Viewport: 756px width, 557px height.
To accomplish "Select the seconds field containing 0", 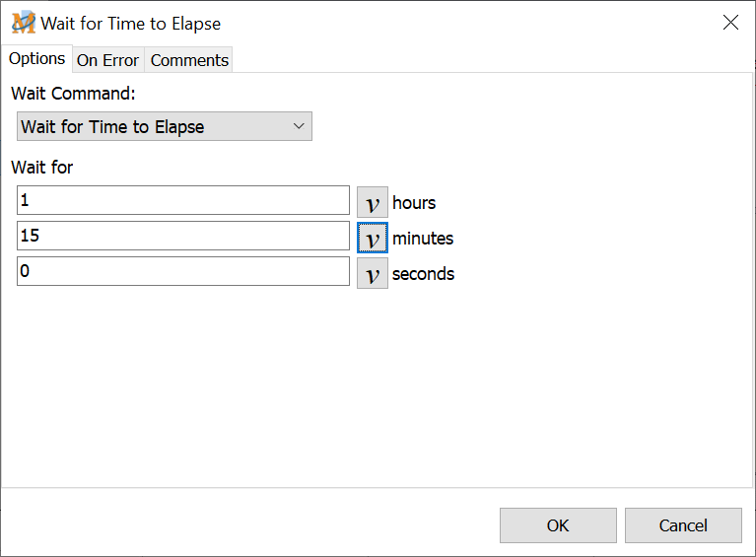I will coord(182,271).
